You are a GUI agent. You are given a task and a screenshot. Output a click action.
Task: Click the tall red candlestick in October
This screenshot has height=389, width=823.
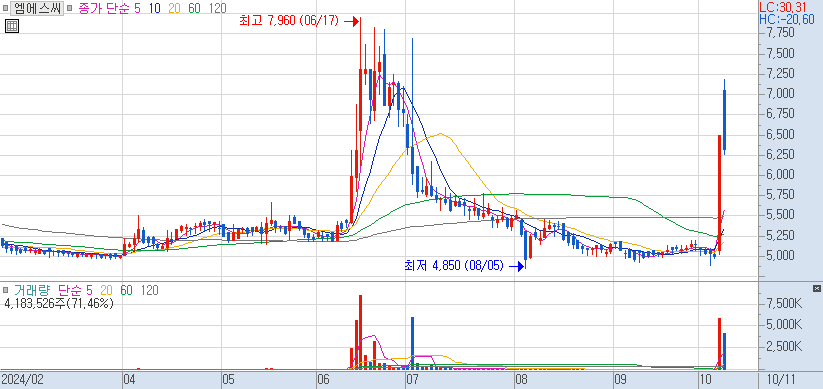720,195
